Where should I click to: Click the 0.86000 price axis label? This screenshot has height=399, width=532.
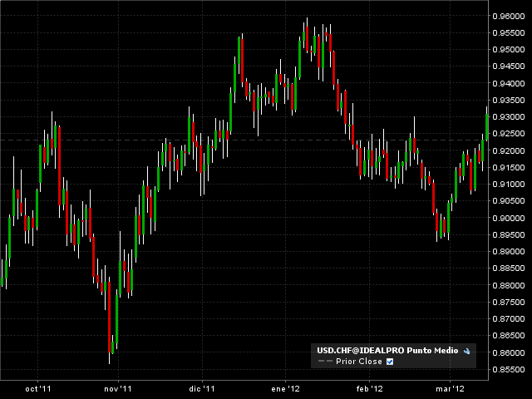click(x=509, y=352)
